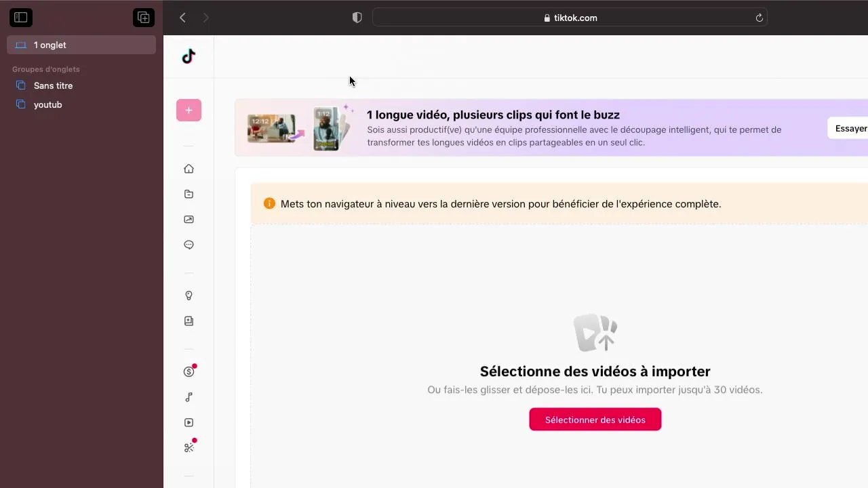Click the tiktok.com address bar

tap(570, 18)
